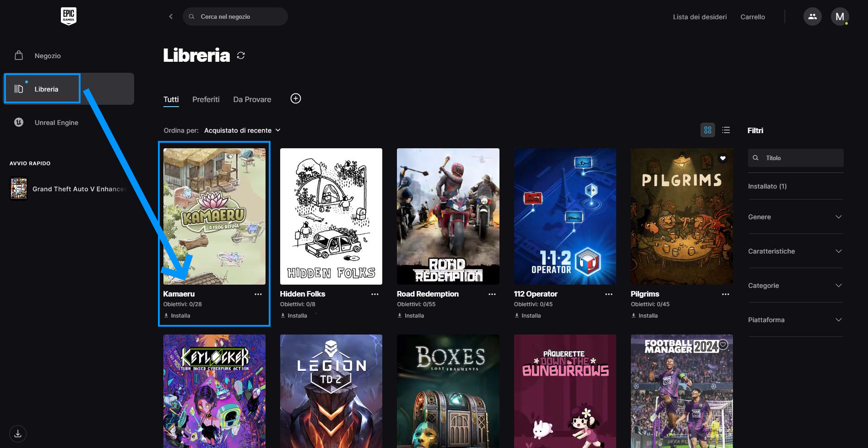Open the Hidden Folks game cover
Screen dimensions: 868x448
[331, 216]
